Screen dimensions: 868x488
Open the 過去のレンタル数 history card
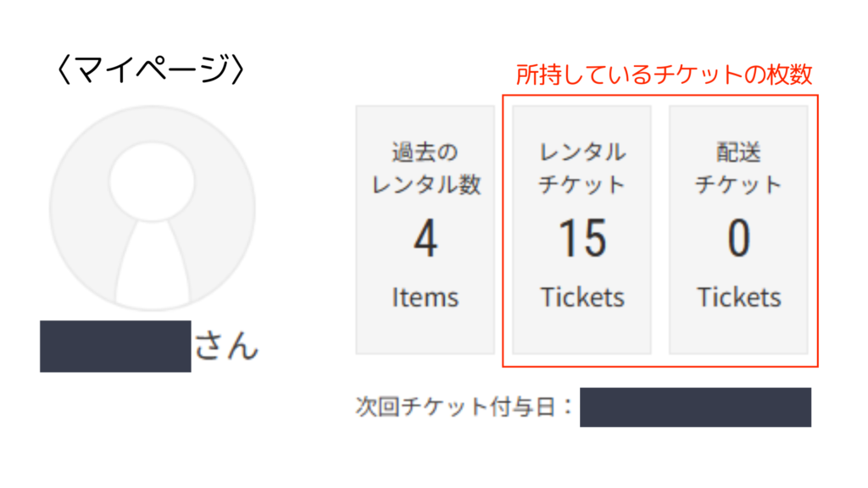pos(424,229)
